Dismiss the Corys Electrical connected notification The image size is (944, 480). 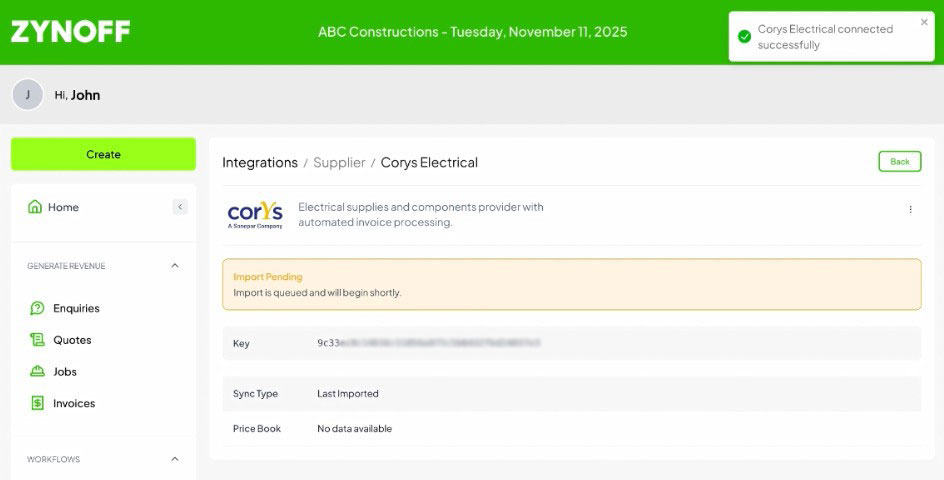coord(924,22)
